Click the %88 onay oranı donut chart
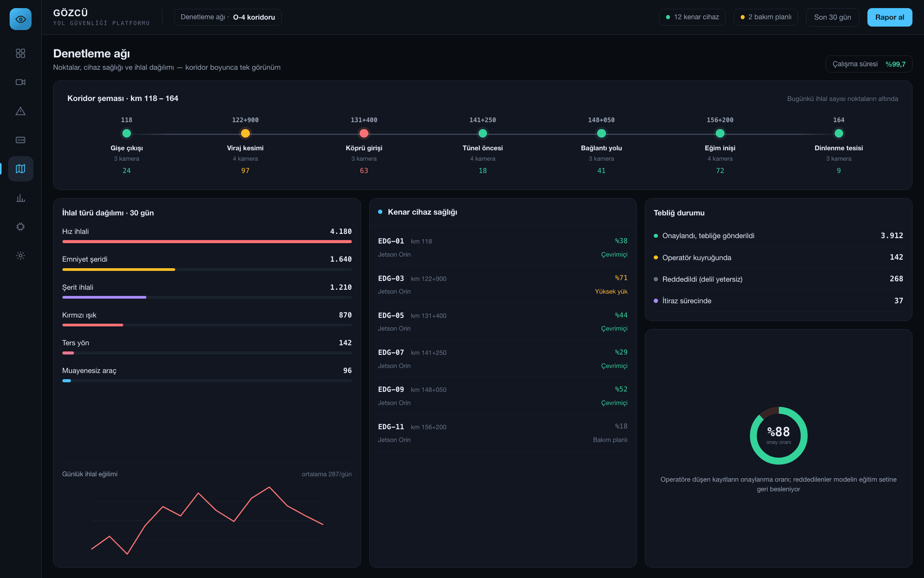Image resolution: width=924 pixels, height=578 pixels. (778, 435)
